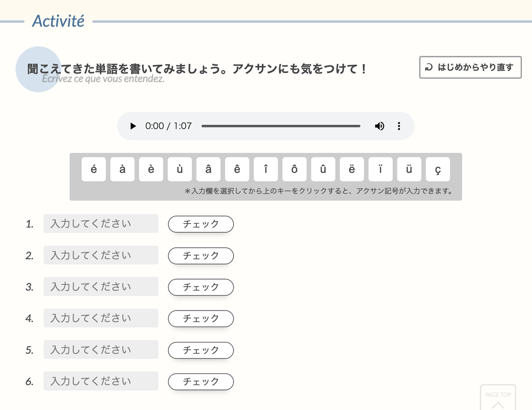Play the audio recording
This screenshot has height=410, width=532.
(133, 126)
